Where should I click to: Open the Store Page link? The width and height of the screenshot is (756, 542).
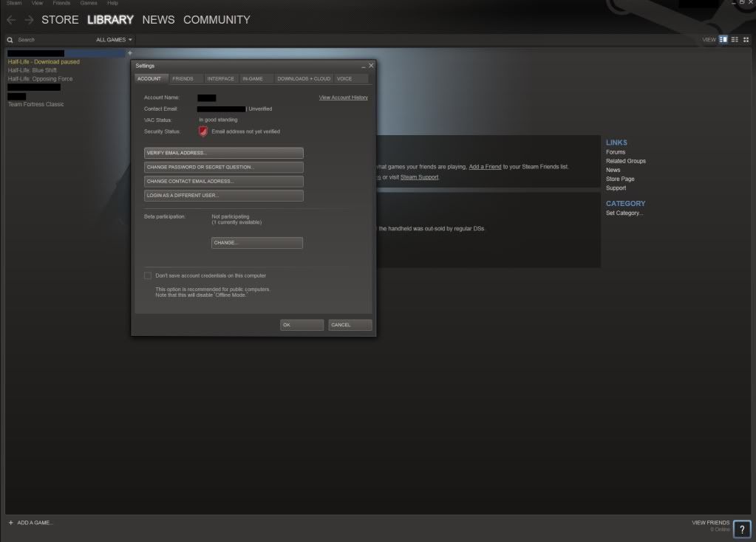point(620,179)
